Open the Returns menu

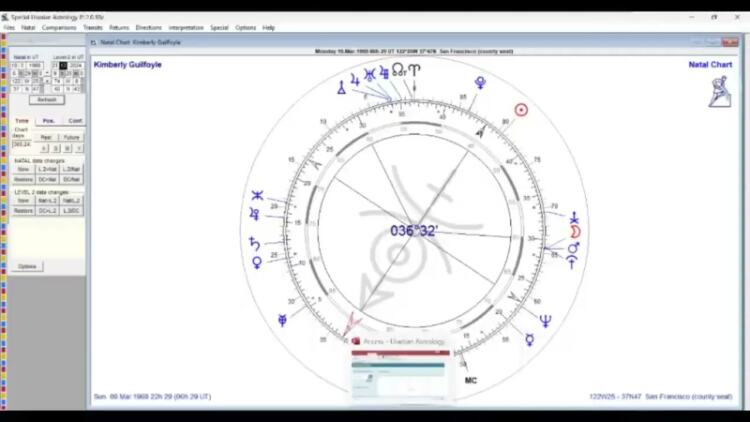tap(119, 28)
